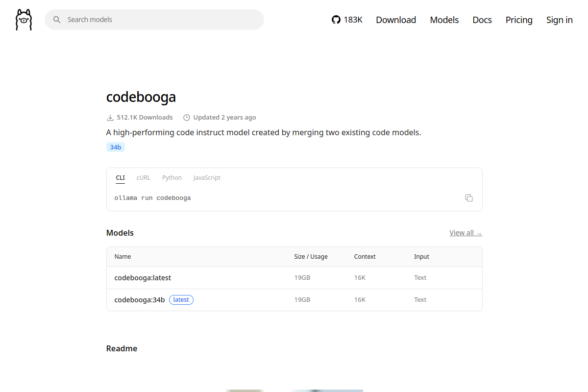Viewport: 588px width, 392px height.
Task: Click Text in the codebooga:34b row
Action: 420,300
